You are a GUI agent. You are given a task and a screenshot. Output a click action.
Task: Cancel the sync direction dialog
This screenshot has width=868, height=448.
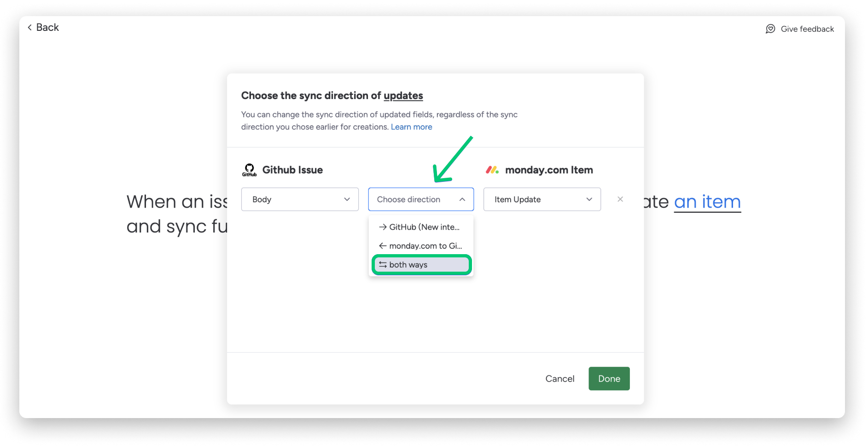point(559,379)
